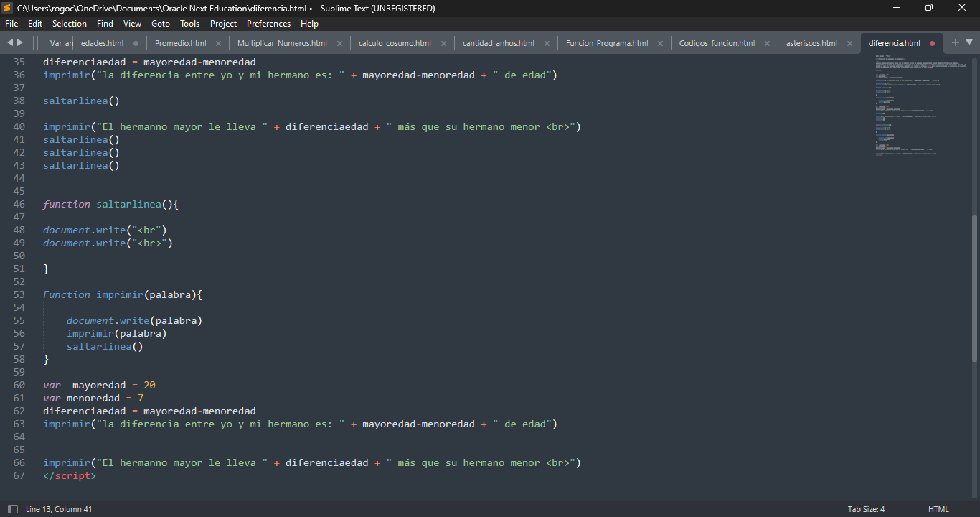The width and height of the screenshot is (980, 517).
Task: Switch to the calculo_cosumo.html tab
Action: click(x=395, y=43)
